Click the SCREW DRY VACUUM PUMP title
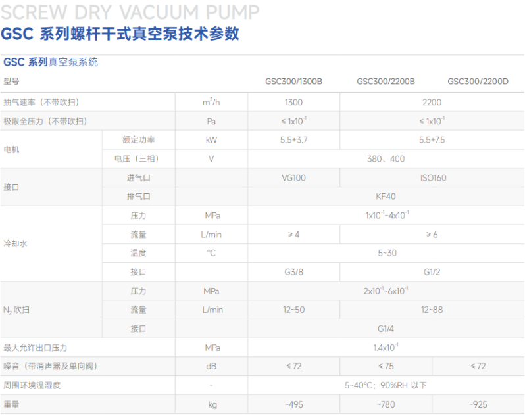This screenshot has width=525, height=420. click(x=130, y=12)
